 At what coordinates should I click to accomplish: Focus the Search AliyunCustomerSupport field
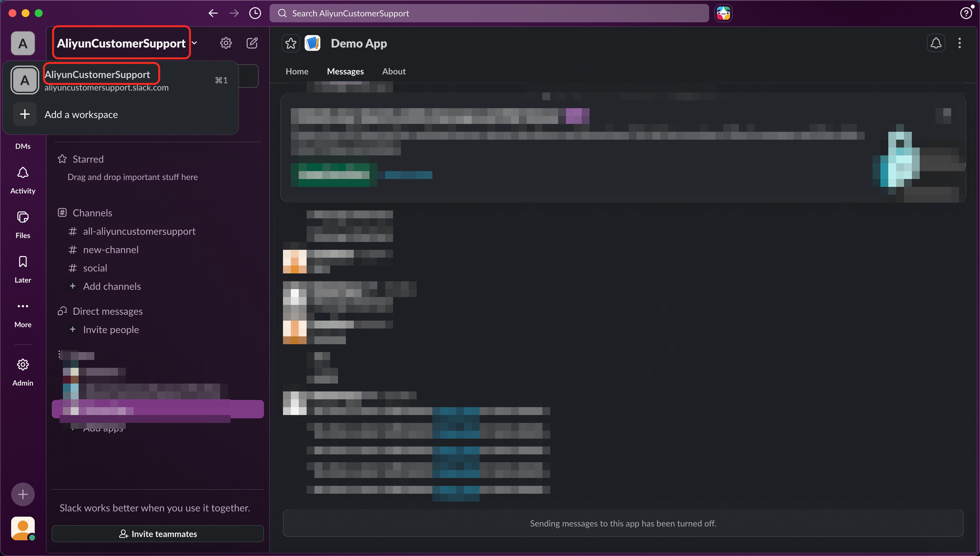489,13
